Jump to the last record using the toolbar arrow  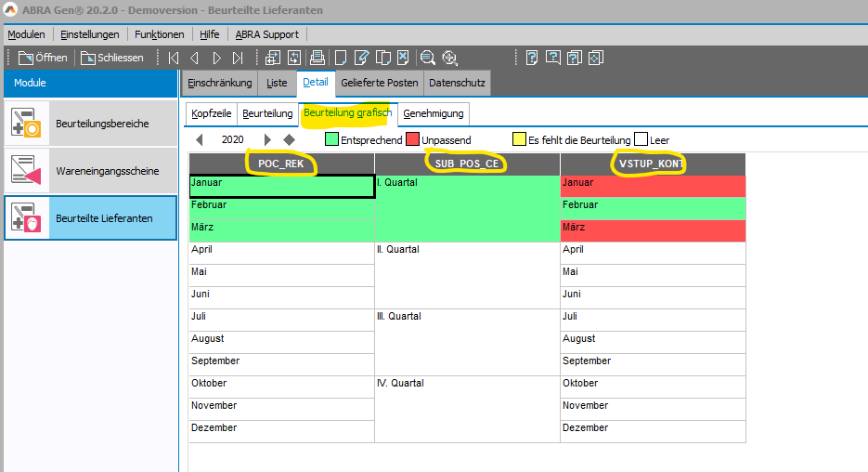238,58
